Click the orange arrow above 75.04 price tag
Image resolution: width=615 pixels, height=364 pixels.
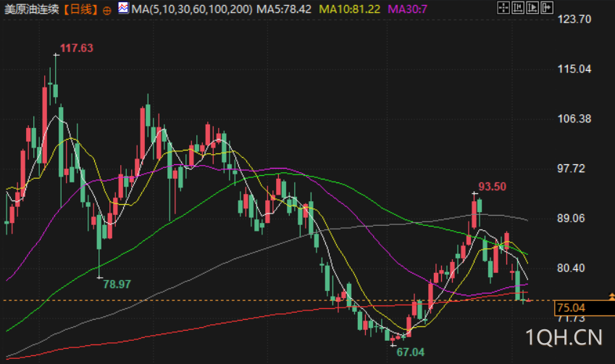coord(612,296)
